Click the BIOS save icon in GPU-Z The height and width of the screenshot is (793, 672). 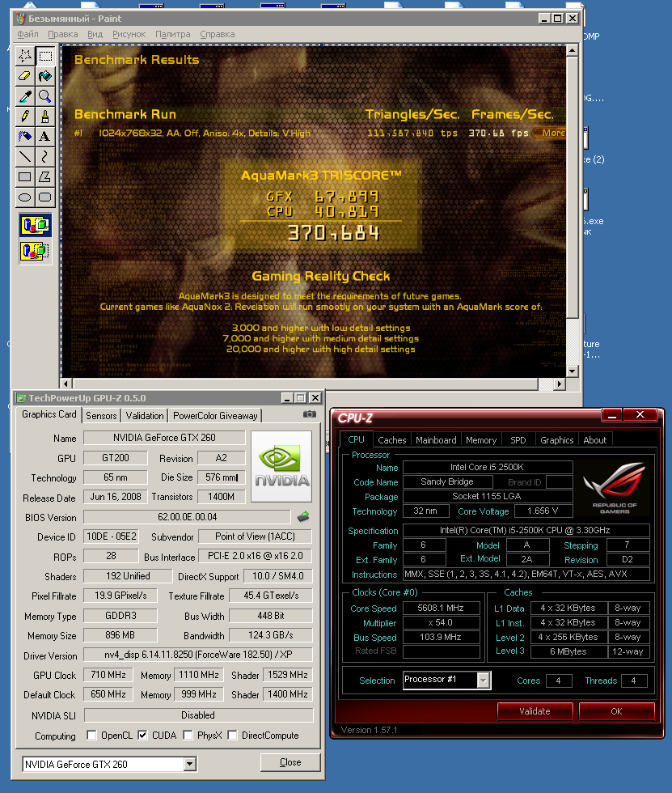[x=303, y=517]
